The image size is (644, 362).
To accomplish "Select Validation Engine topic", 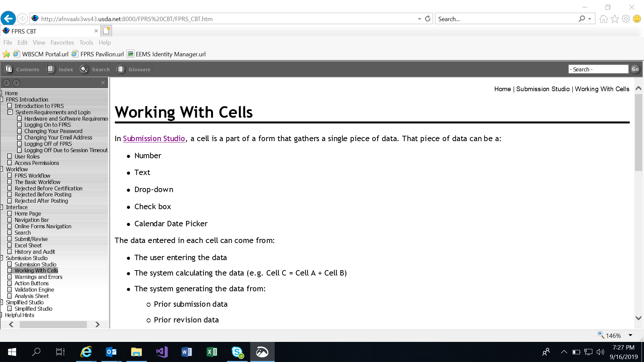I will [34, 290].
